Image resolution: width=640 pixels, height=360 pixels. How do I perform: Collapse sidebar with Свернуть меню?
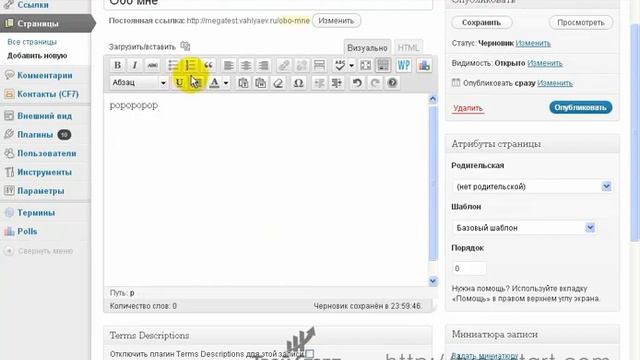39,251
